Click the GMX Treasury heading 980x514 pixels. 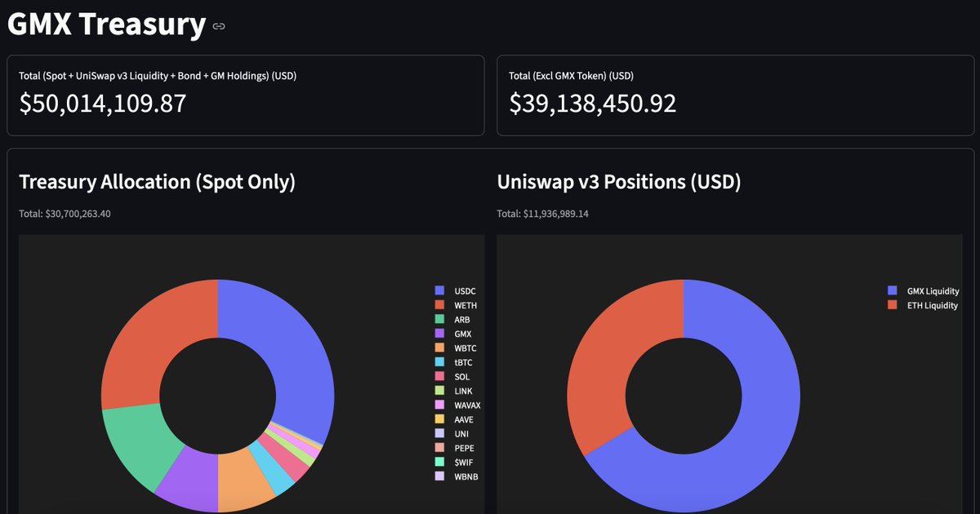coord(106,24)
